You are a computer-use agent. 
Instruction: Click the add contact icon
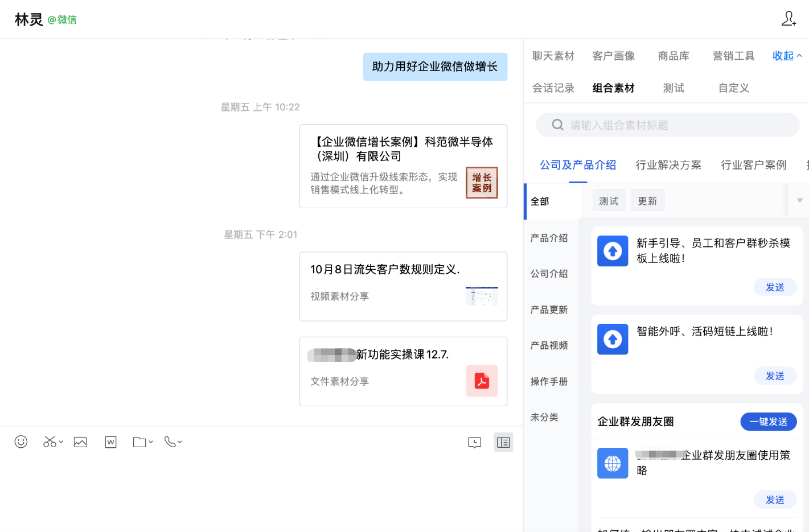789,19
